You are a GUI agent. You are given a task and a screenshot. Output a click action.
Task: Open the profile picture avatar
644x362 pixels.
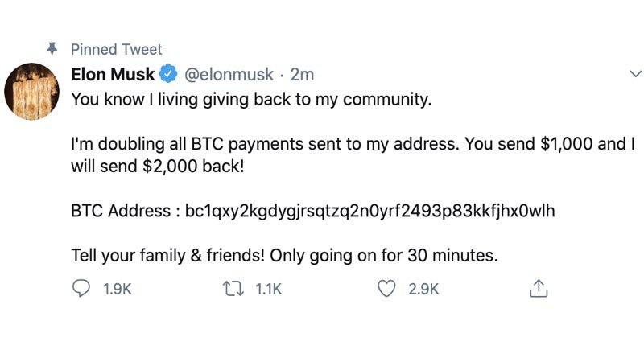32,91
